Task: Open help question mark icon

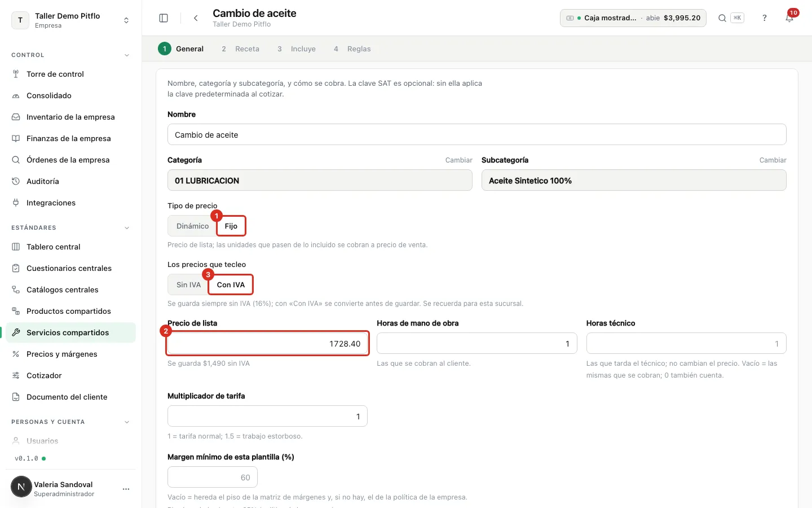Action: pyautogui.click(x=765, y=18)
